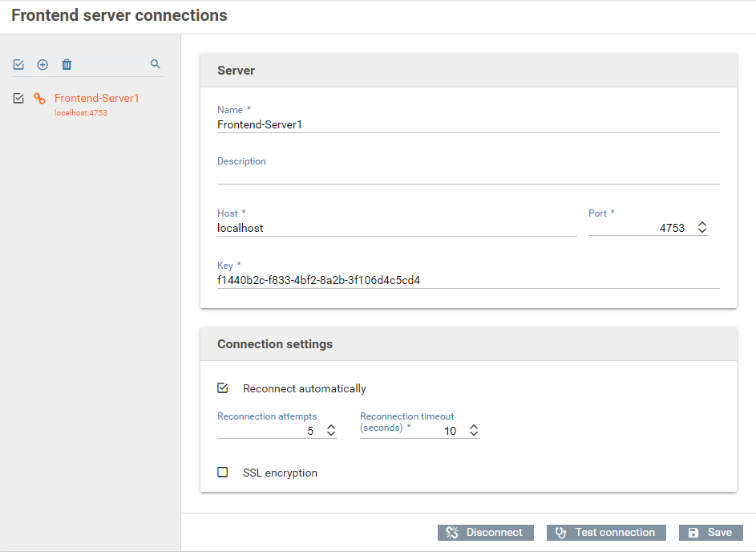Click the select all checkbox icon

[18, 64]
